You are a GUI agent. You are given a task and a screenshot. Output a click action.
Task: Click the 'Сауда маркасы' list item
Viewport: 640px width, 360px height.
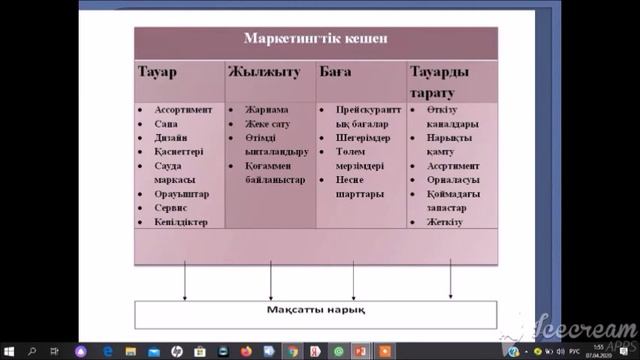tap(175, 173)
